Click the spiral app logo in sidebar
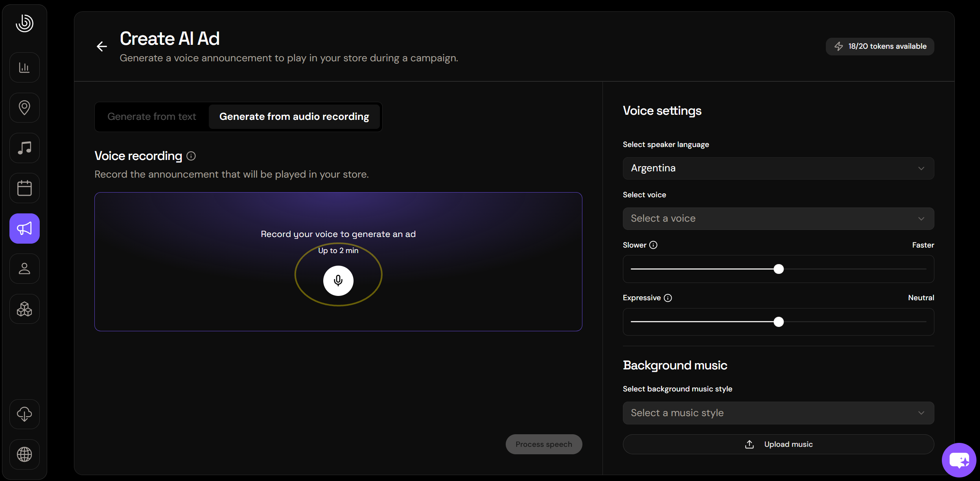 24,23
